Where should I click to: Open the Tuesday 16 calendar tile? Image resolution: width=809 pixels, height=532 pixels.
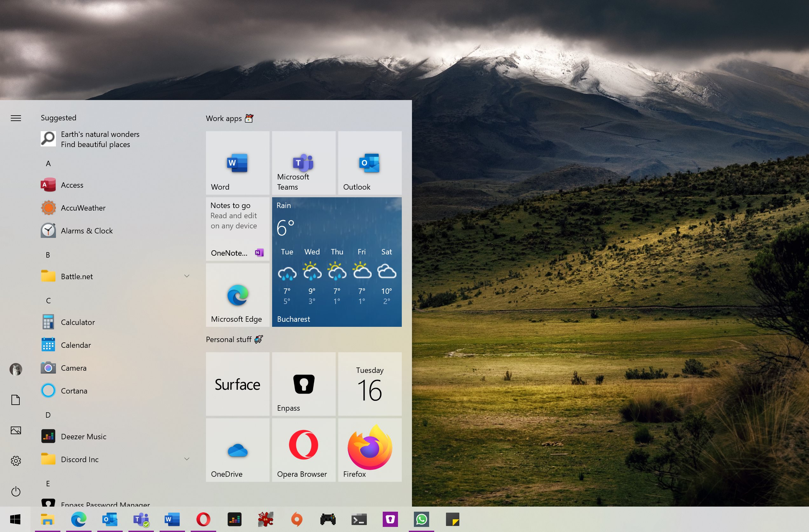370,384
